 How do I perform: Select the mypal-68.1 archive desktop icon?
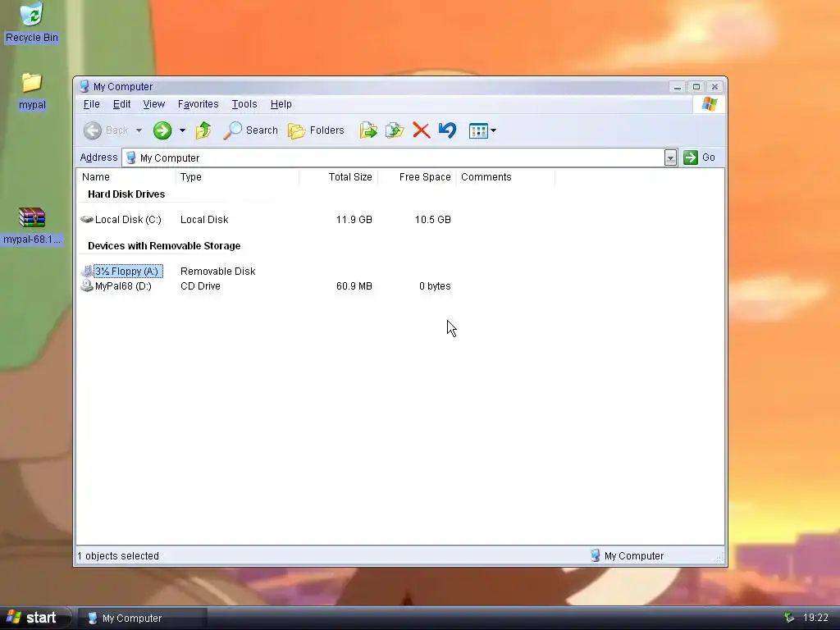click(x=32, y=226)
